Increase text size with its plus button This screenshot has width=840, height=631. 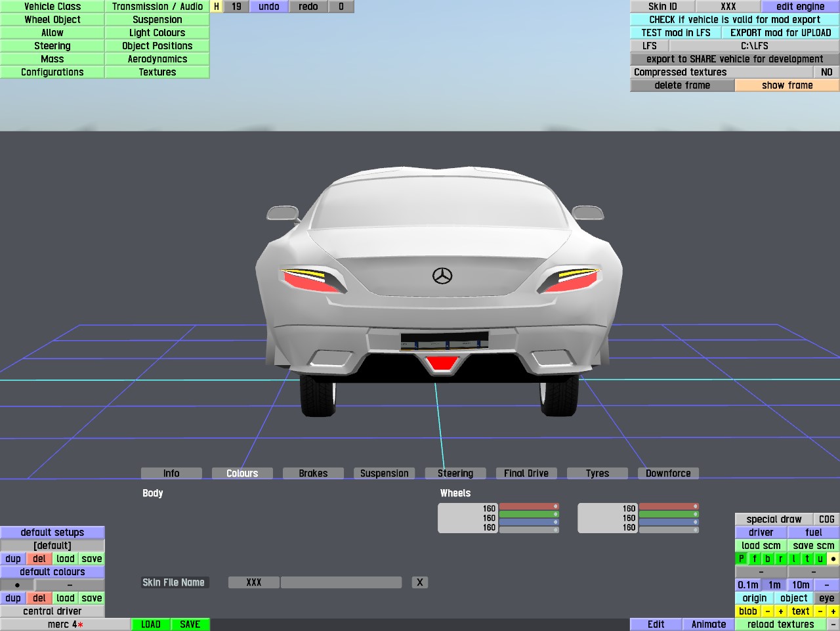tap(833, 611)
